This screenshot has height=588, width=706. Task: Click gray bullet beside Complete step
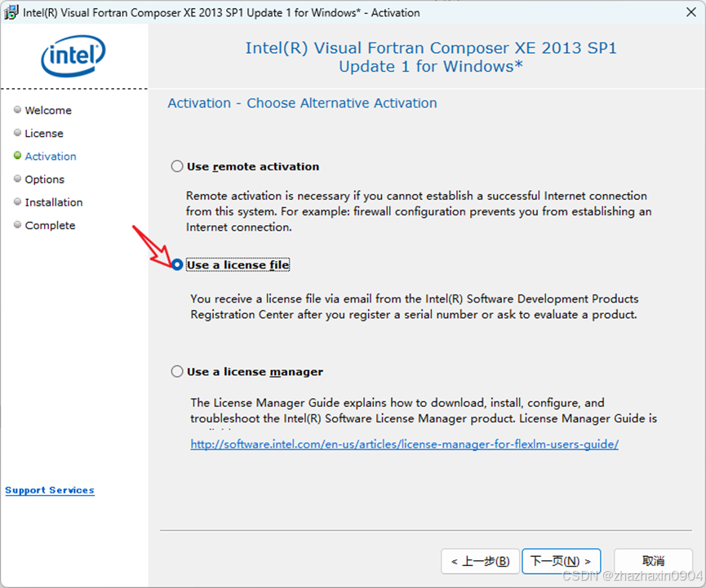18,224
